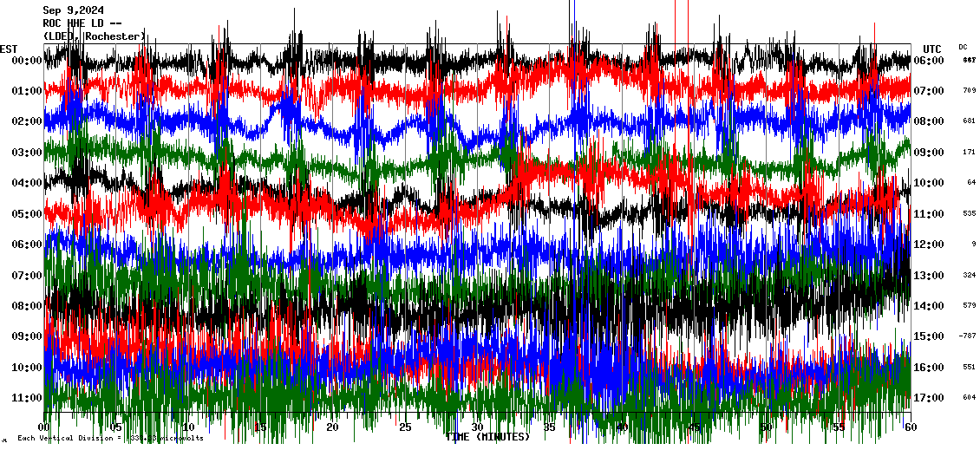The width and height of the screenshot is (980, 450).
Task: Select the 07:00 EST row label
Action: 21,276
